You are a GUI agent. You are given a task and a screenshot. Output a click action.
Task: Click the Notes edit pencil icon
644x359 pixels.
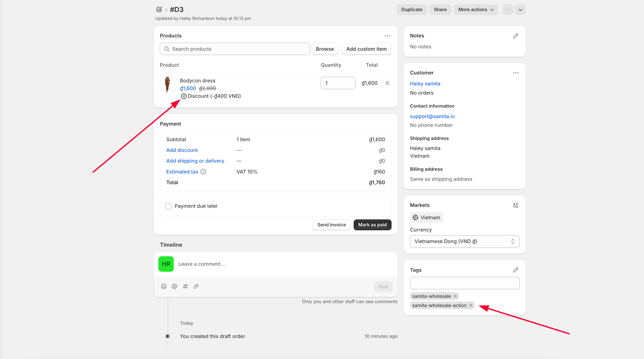click(515, 36)
